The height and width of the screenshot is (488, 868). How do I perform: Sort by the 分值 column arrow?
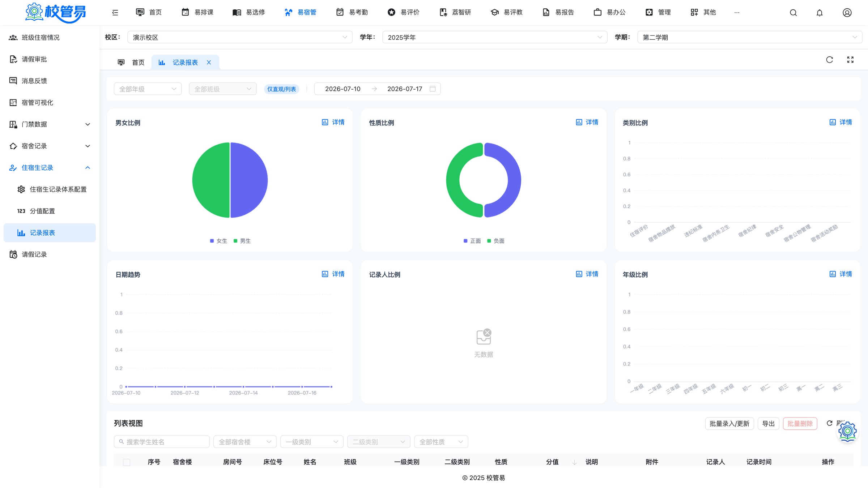[574, 462]
